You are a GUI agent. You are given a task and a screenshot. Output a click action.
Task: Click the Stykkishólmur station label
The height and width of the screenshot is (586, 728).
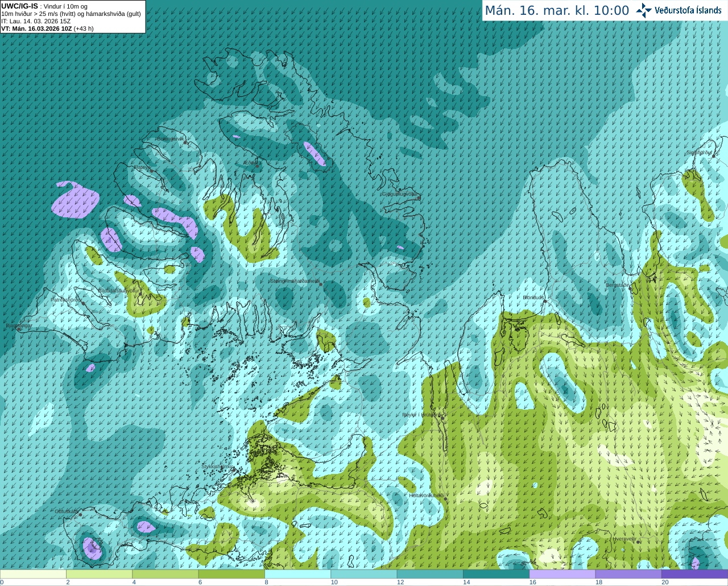pyautogui.click(x=217, y=467)
